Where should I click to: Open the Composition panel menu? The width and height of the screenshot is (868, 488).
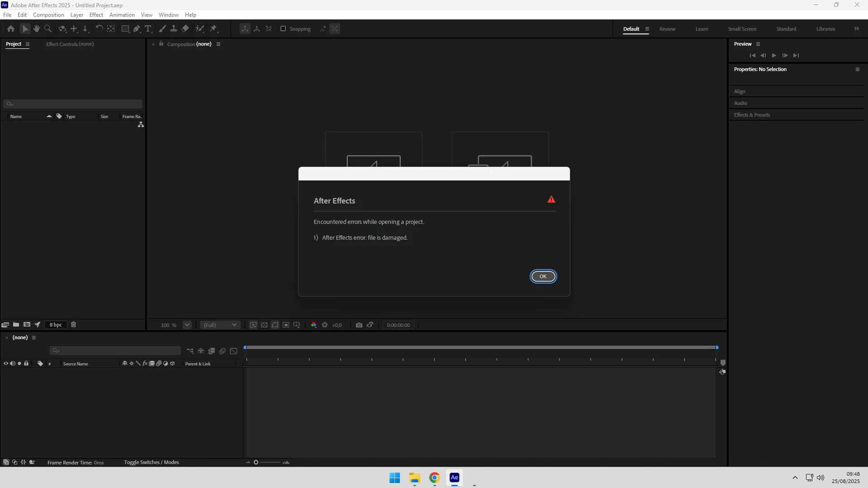[218, 44]
